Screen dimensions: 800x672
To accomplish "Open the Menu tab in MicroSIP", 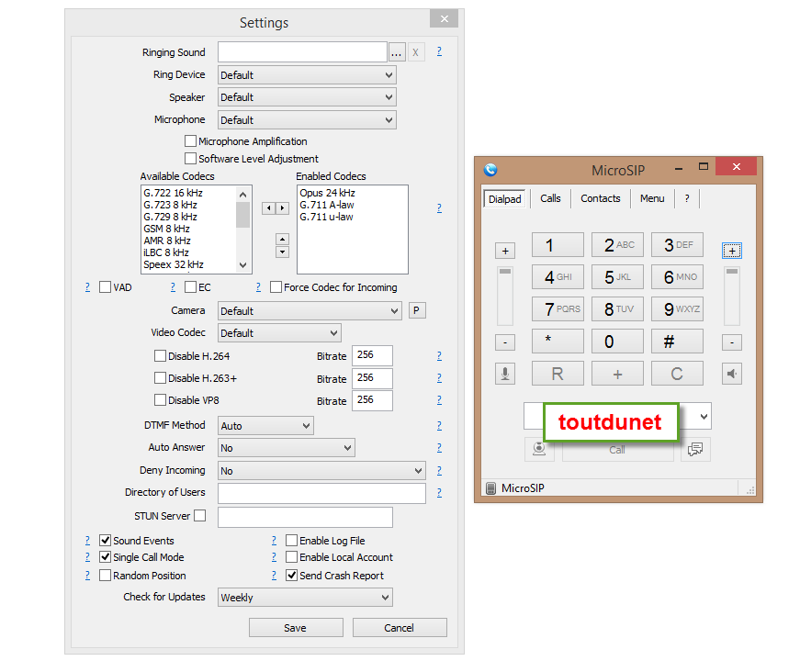I will click(652, 198).
